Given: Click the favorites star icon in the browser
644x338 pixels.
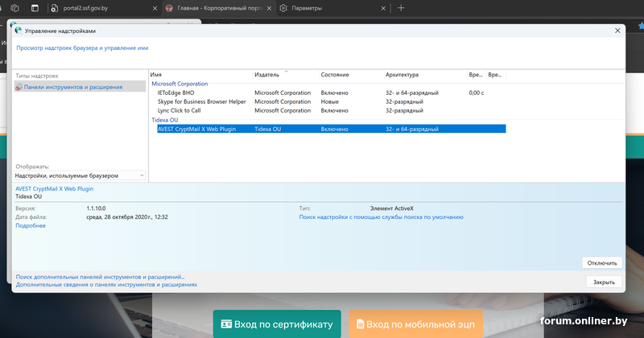Looking at the screenshot, I should click(641, 26).
